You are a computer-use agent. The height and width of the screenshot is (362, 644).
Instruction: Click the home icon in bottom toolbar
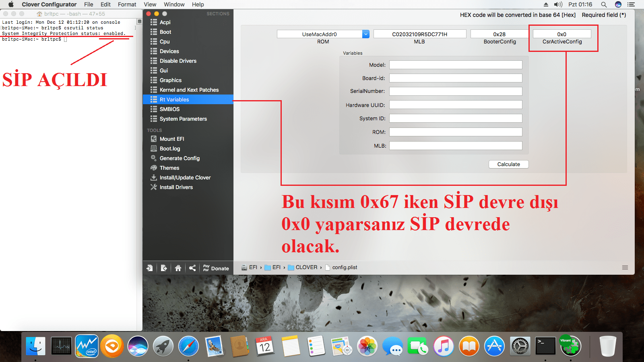coord(178,268)
